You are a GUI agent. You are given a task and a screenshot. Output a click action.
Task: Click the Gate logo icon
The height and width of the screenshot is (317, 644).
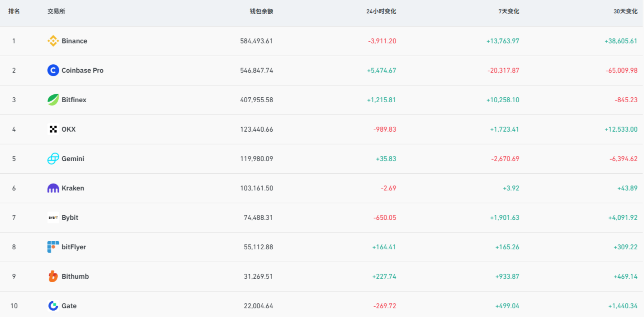(x=53, y=306)
